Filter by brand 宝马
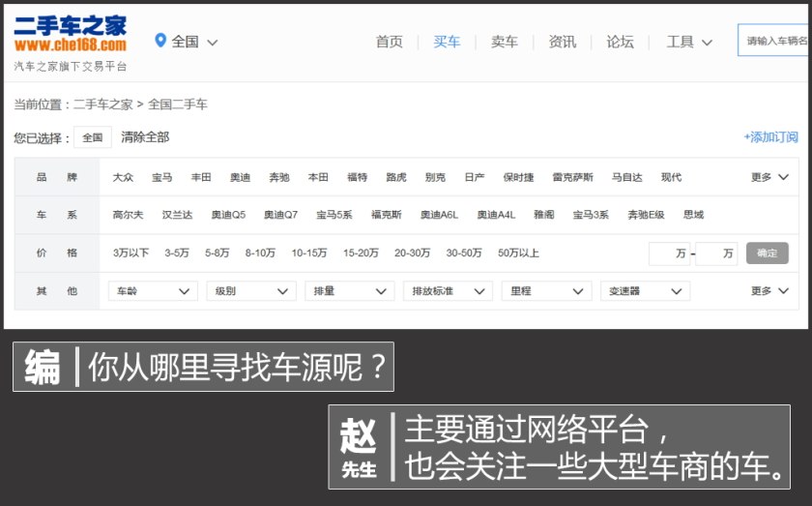This screenshot has width=812, height=506. click(x=162, y=177)
